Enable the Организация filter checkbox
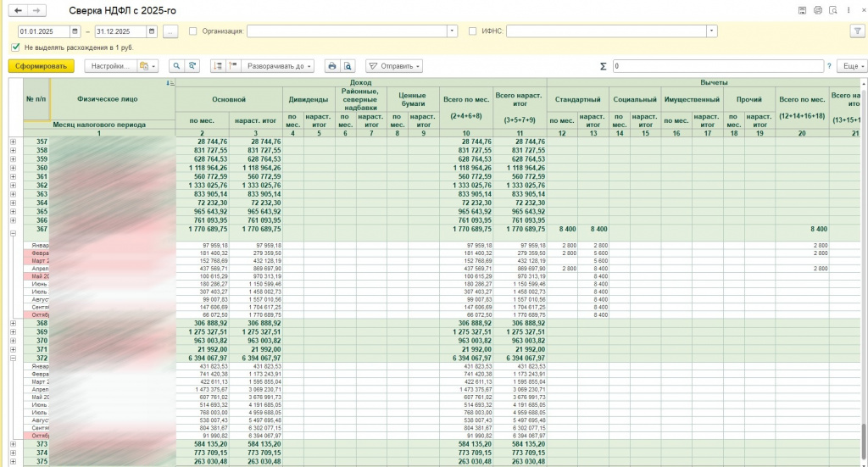 [x=193, y=31]
